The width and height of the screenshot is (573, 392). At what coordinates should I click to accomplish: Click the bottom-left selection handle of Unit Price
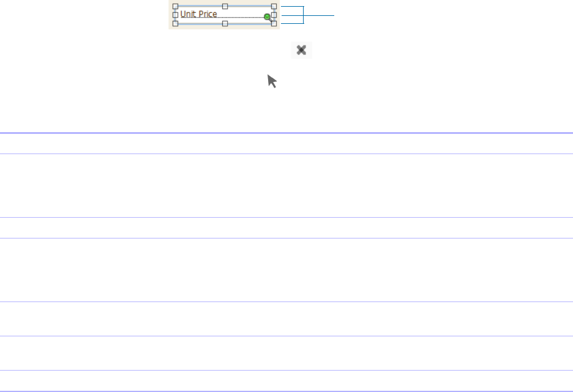(176, 23)
